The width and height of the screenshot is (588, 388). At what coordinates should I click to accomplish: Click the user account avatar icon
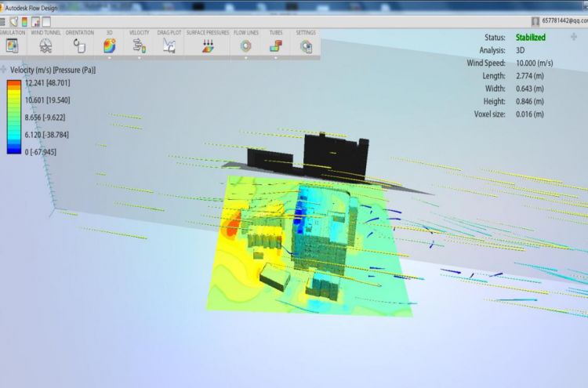point(535,21)
